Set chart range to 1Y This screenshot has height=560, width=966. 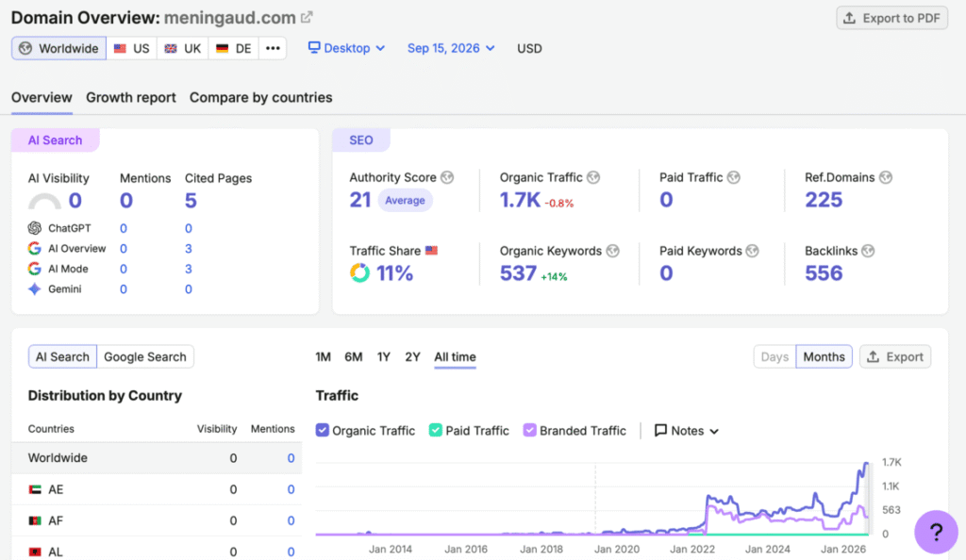pyautogui.click(x=384, y=357)
